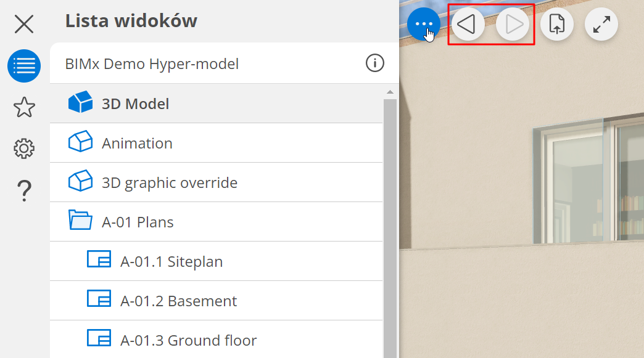Image resolution: width=644 pixels, height=358 pixels.
Task: Click the share/export document icon
Action: pos(557,25)
